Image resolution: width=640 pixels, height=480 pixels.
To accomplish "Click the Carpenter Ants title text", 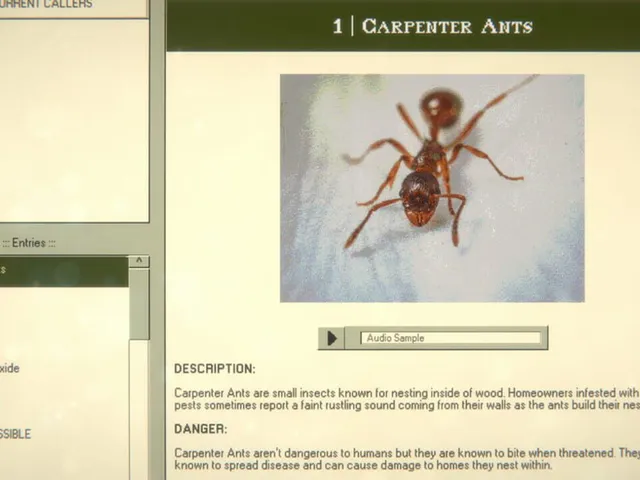I will tap(447, 27).
